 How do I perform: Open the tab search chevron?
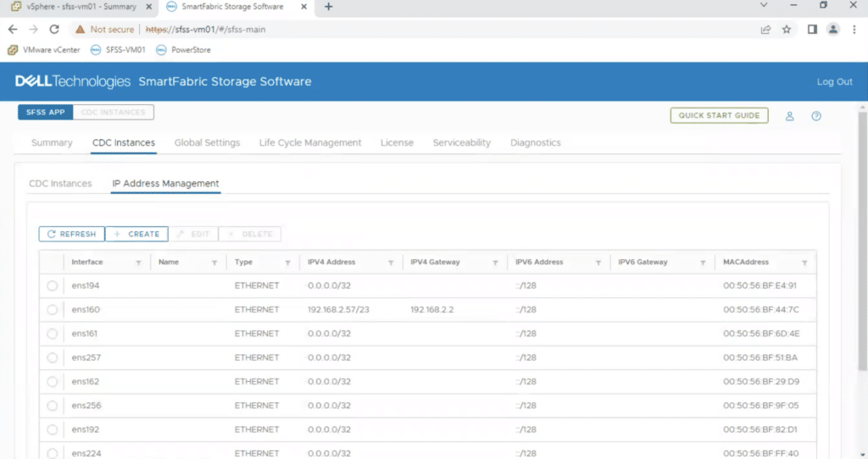click(x=764, y=5)
